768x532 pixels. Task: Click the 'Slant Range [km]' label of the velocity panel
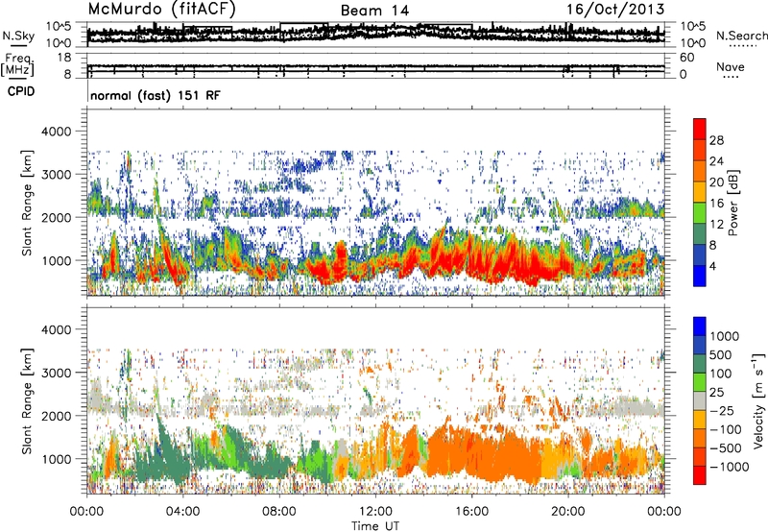[27, 401]
